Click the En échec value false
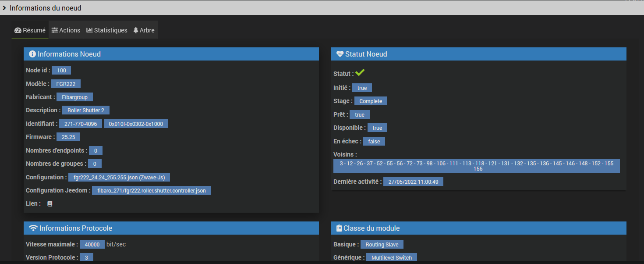The width and height of the screenshot is (644, 264). click(374, 142)
